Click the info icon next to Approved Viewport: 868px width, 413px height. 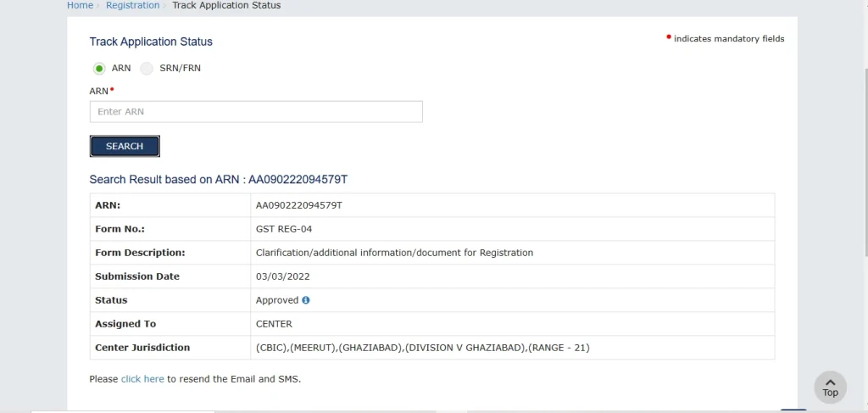click(305, 300)
